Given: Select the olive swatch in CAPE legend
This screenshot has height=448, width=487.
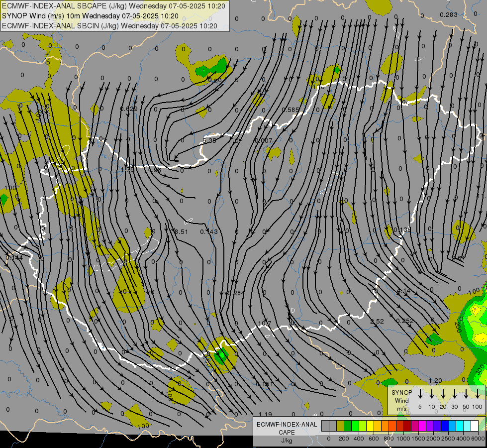Looking at the screenshot, I should 340,426.
